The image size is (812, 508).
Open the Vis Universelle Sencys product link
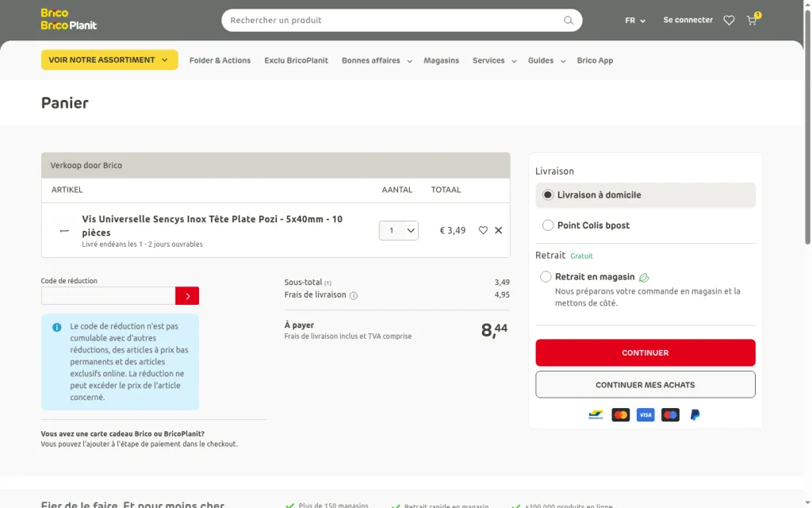point(213,225)
